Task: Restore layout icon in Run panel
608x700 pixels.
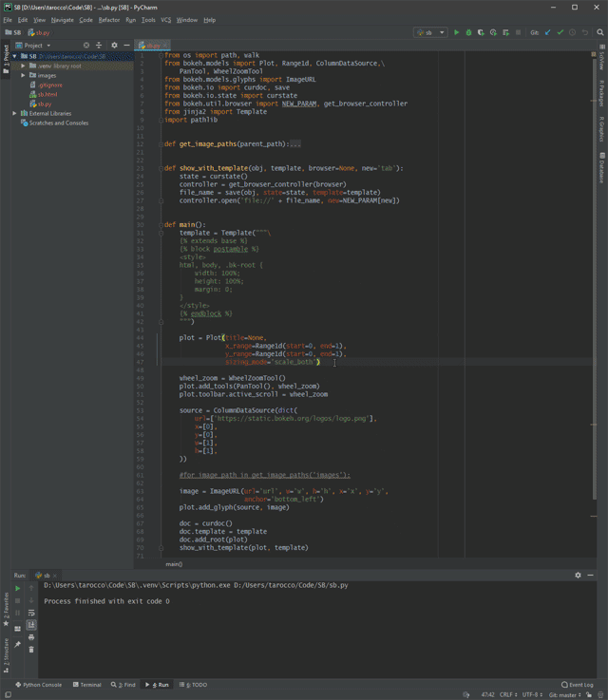Action: pyautogui.click(x=18, y=629)
